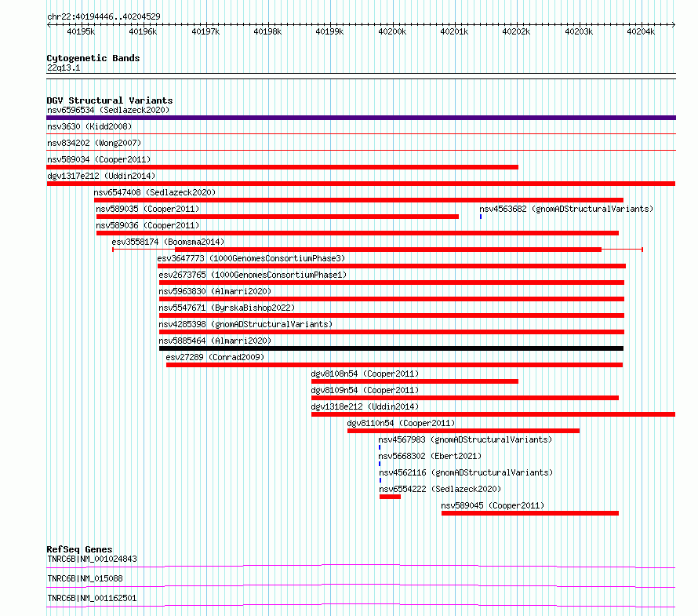Screen dimensions: 698x616
Task: Select the nsv3630 (Kidd2008) variant label
Action: (x=89, y=126)
